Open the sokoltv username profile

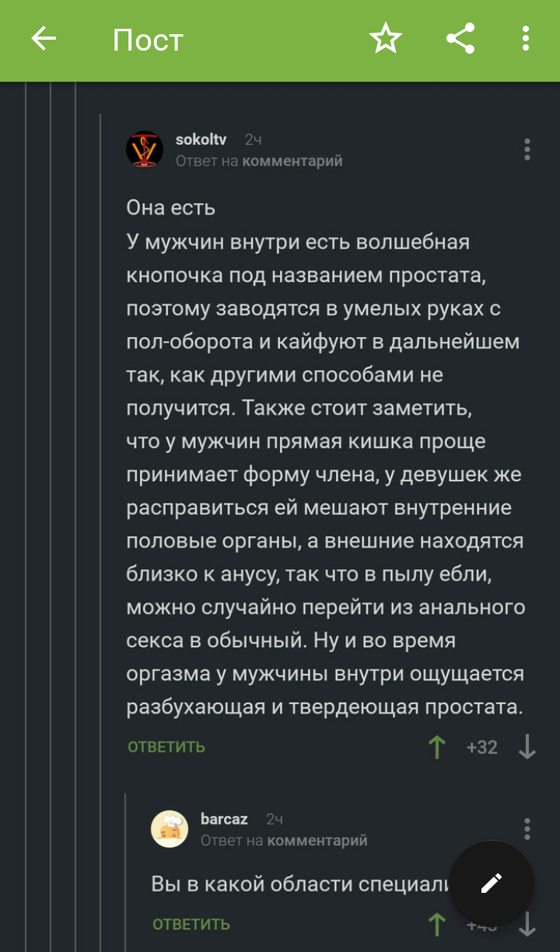(x=201, y=140)
